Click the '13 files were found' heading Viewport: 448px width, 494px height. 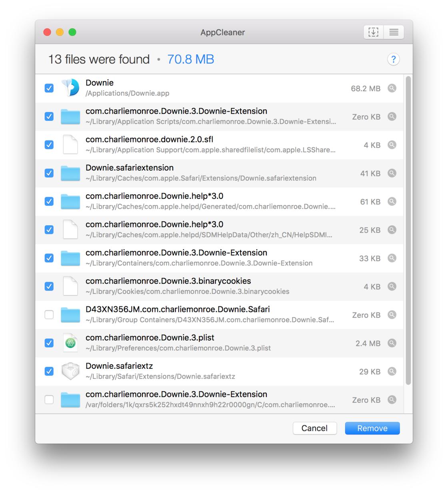[x=99, y=59]
